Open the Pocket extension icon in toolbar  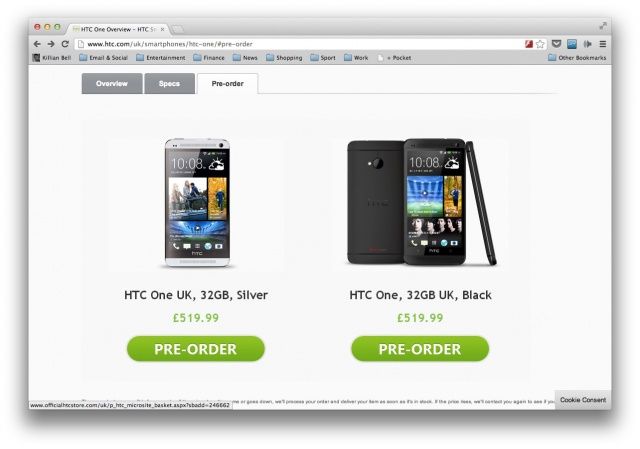(556, 44)
